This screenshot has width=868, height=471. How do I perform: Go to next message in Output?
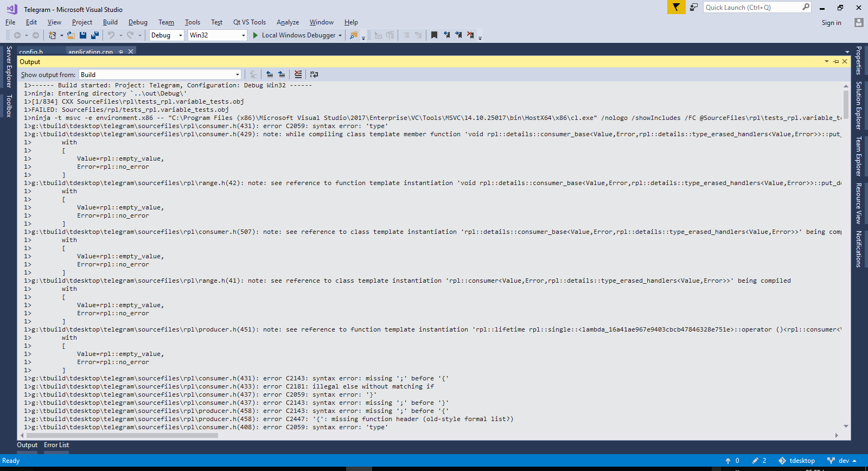pos(282,74)
